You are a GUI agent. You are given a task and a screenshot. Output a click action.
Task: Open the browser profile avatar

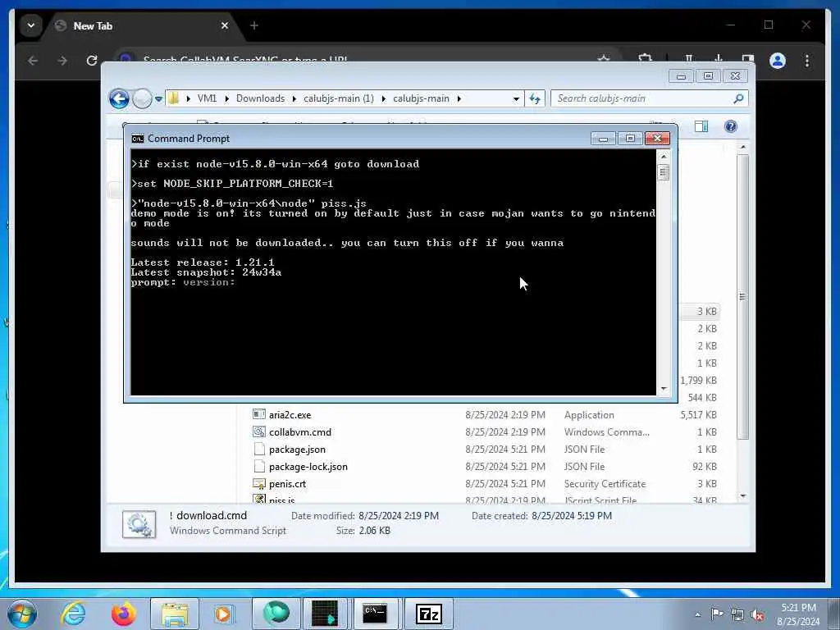[778, 61]
